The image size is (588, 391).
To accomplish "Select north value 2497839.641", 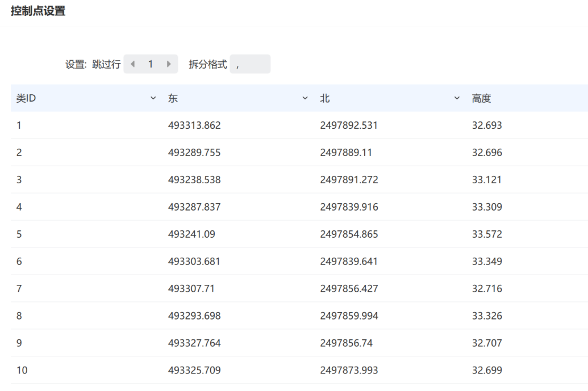I will 349,262.
